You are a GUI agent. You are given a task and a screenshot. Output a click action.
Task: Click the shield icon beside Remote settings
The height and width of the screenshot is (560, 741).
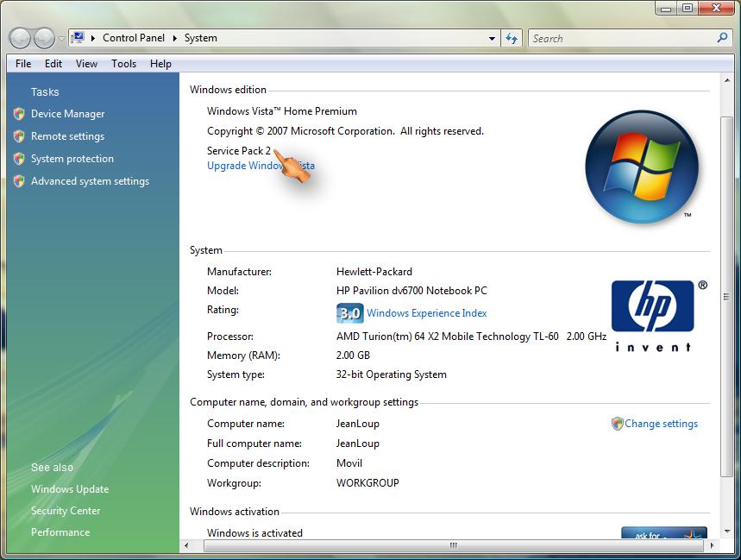[x=19, y=136]
